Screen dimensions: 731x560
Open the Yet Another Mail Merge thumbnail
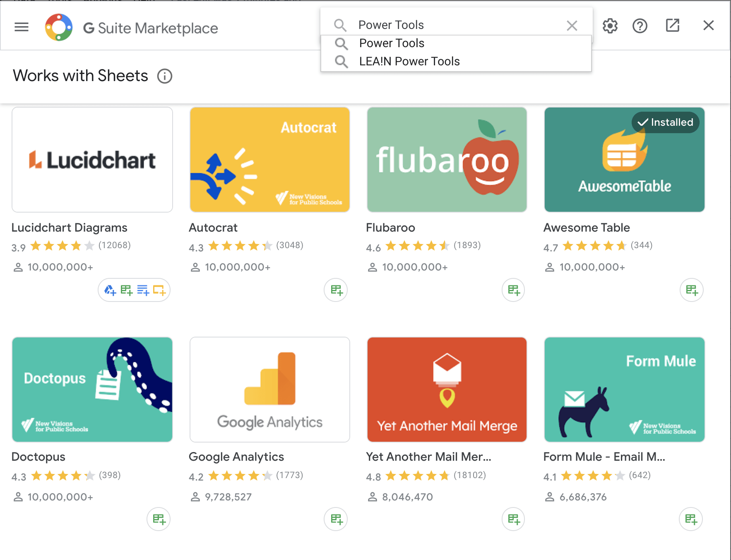pyautogui.click(x=447, y=389)
